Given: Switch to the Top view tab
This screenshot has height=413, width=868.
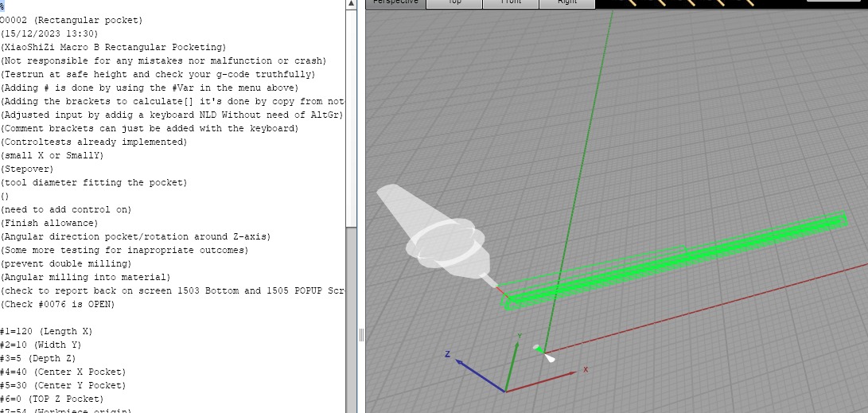Looking at the screenshot, I should 454,2.
